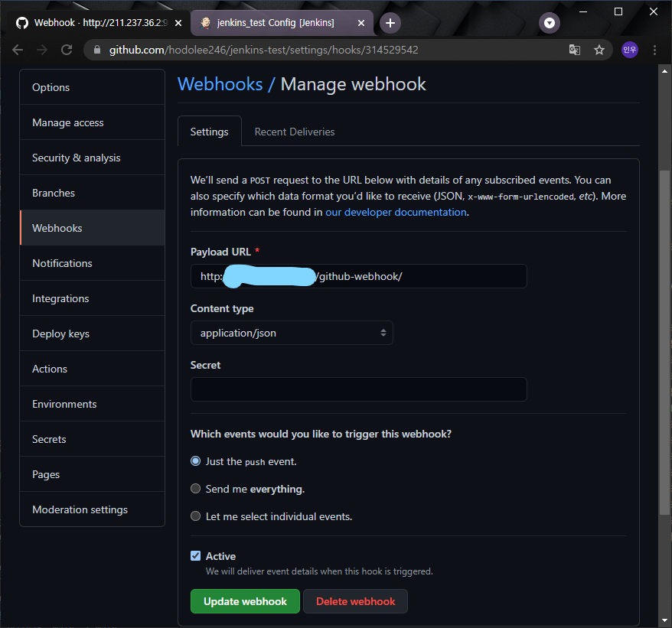Open the Chrome three-dot menu
Screen dimensions: 672x628
654,50
